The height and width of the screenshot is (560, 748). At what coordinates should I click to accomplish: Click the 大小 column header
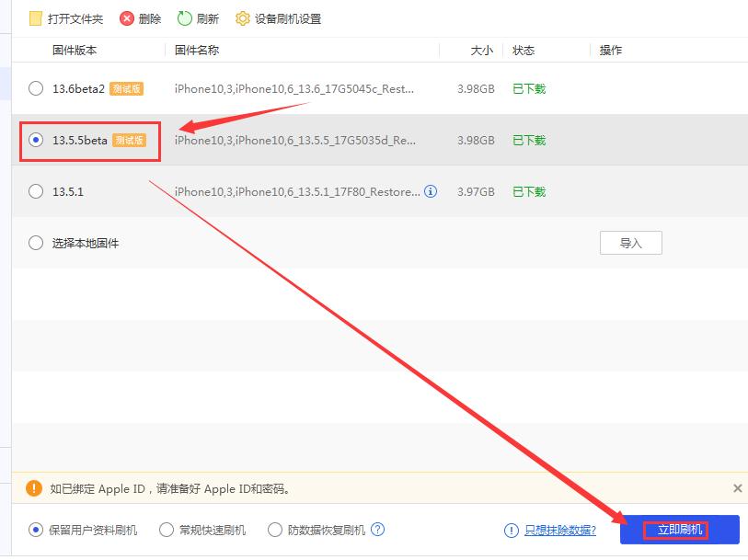pyautogui.click(x=482, y=51)
